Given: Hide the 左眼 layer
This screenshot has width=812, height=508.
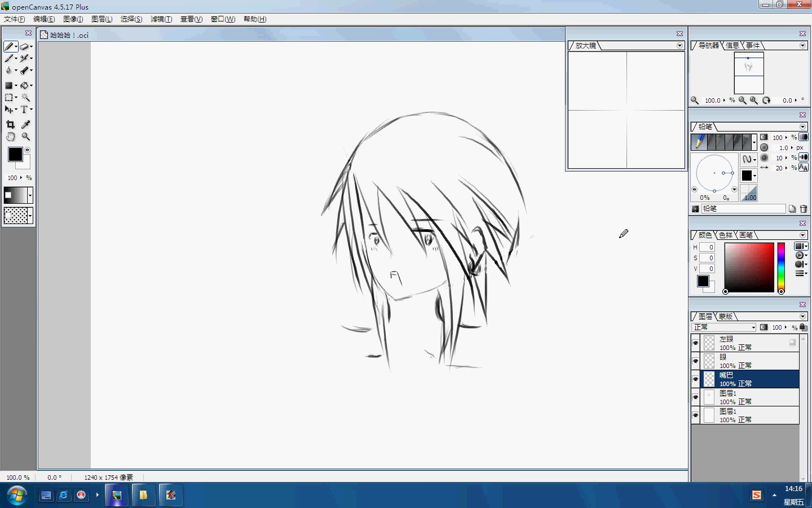Looking at the screenshot, I should 695,343.
